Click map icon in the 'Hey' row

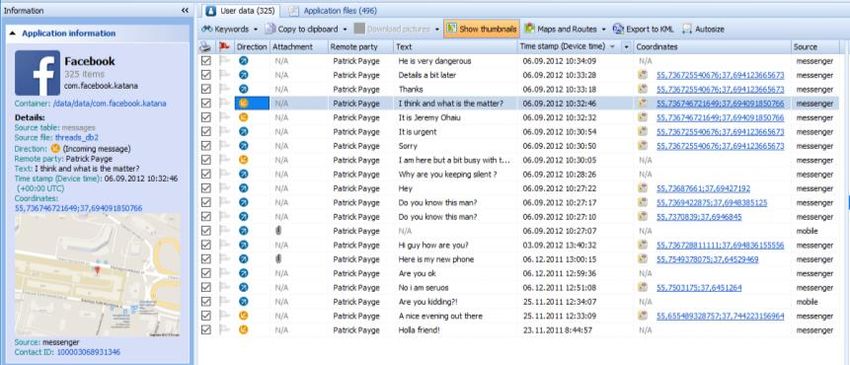tap(643, 188)
